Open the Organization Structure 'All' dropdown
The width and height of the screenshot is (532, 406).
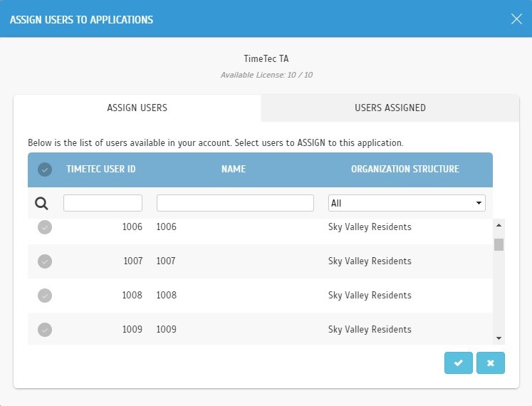point(407,203)
